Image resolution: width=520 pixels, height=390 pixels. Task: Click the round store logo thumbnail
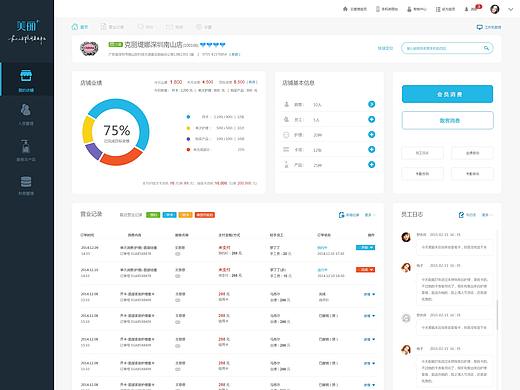(x=89, y=49)
